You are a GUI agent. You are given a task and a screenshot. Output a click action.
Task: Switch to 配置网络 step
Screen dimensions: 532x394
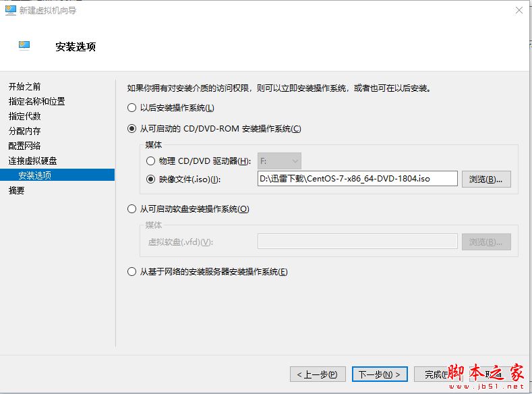coord(25,146)
